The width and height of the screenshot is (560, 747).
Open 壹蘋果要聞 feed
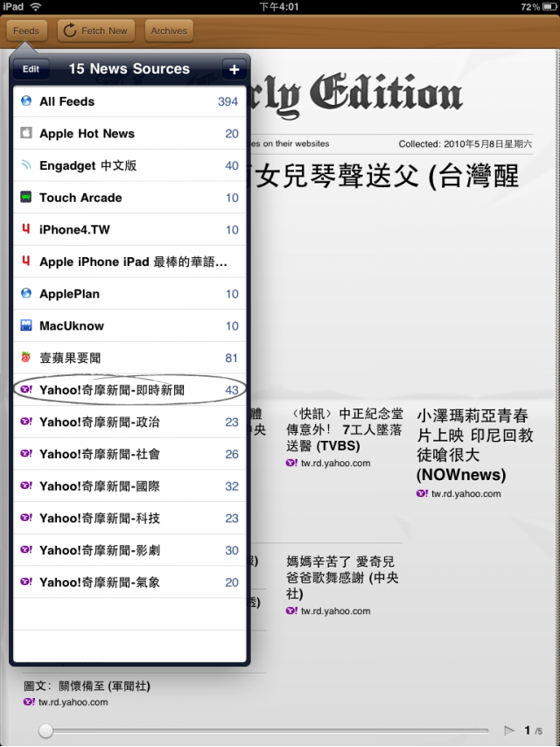(129, 358)
